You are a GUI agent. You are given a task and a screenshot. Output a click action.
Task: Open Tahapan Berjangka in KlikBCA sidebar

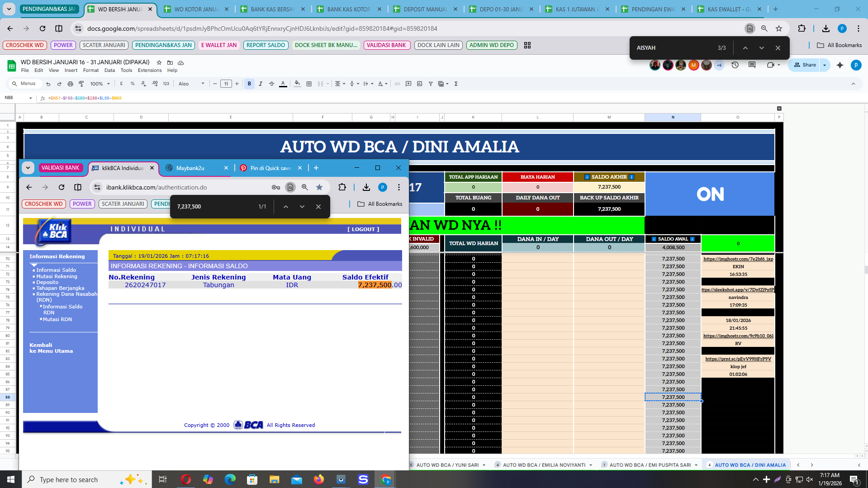(60, 288)
